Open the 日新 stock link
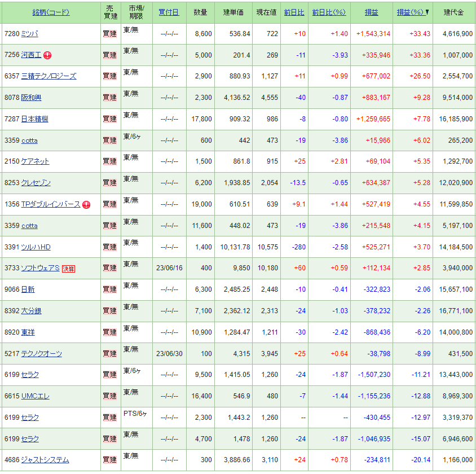 28,289
